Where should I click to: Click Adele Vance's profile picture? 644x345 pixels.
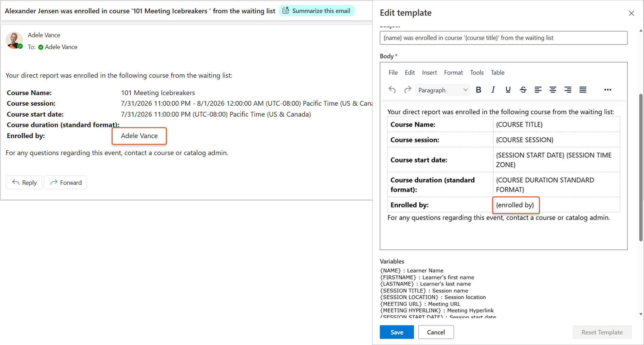14,41
